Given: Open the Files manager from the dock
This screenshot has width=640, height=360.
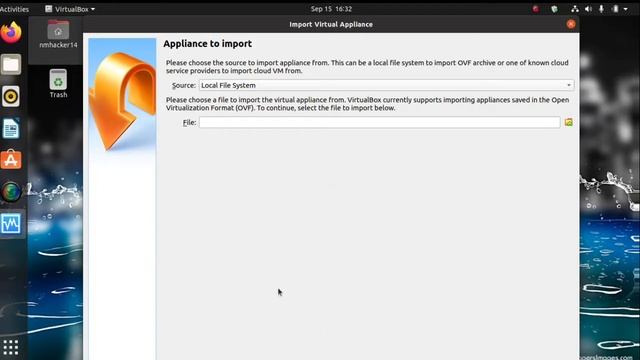Looking at the screenshot, I should click(11, 64).
